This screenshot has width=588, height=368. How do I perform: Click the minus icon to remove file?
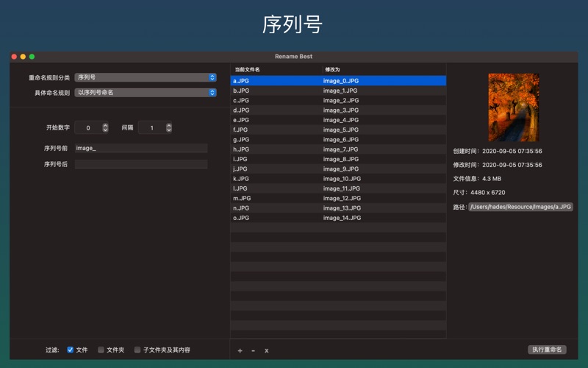click(x=253, y=350)
